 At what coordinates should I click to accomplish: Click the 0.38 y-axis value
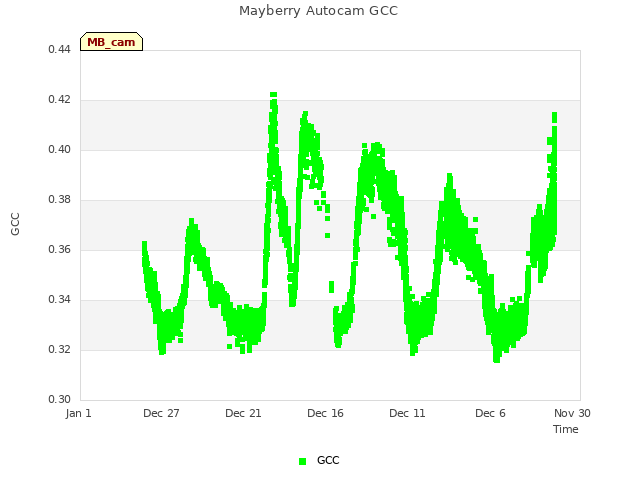pyautogui.click(x=60, y=200)
